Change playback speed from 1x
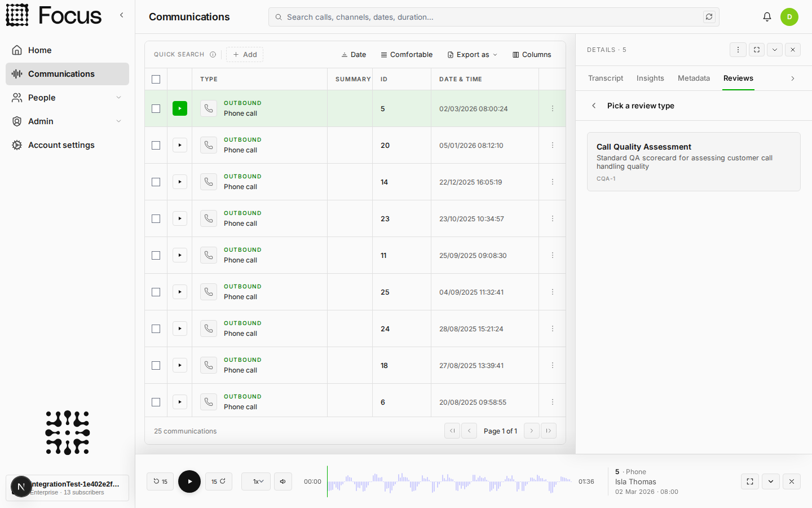This screenshot has width=812, height=508. point(256,481)
